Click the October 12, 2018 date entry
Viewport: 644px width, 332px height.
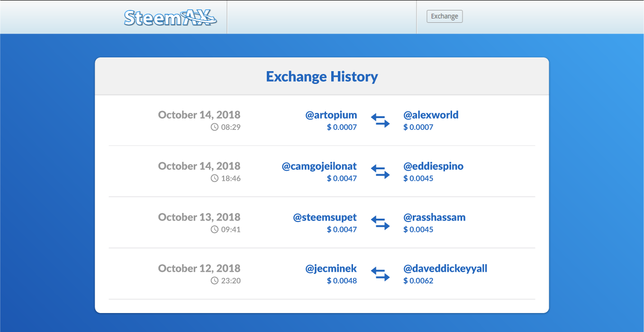(199, 268)
